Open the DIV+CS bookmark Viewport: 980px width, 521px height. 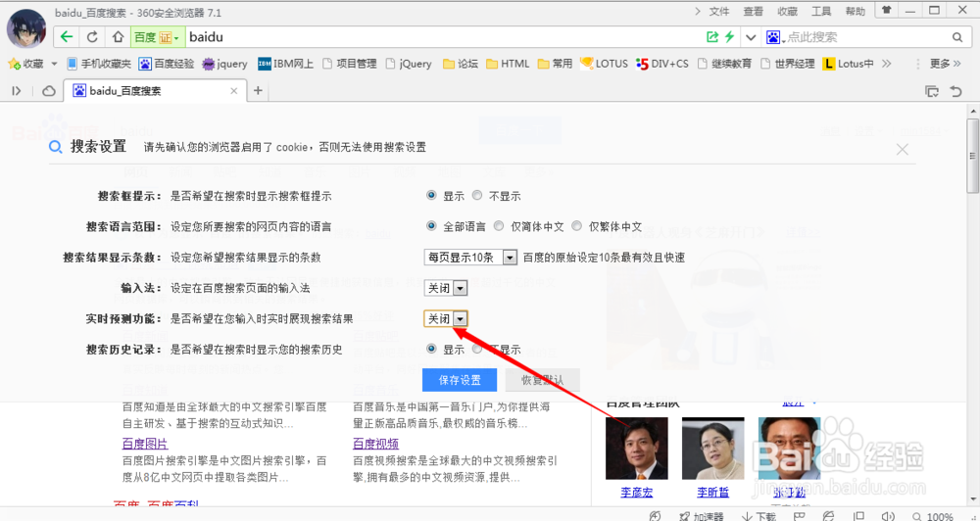pyautogui.click(x=661, y=64)
